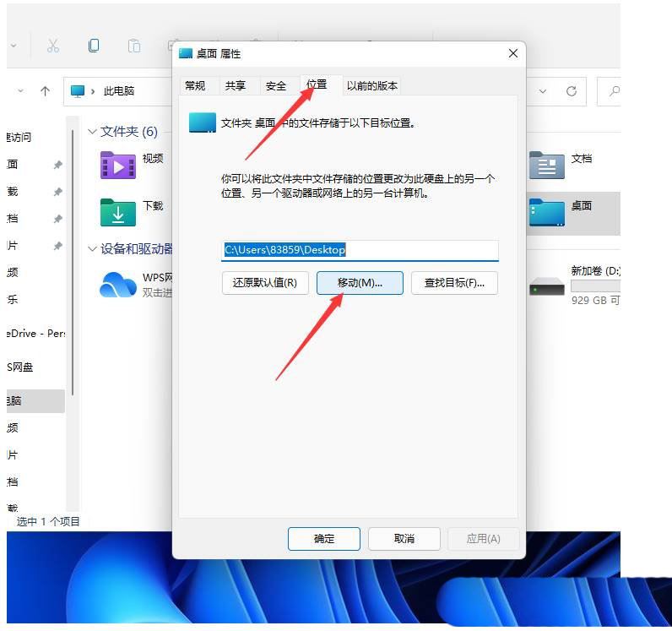
Task: Click the search magnifier in Explorer
Action: 614,91
